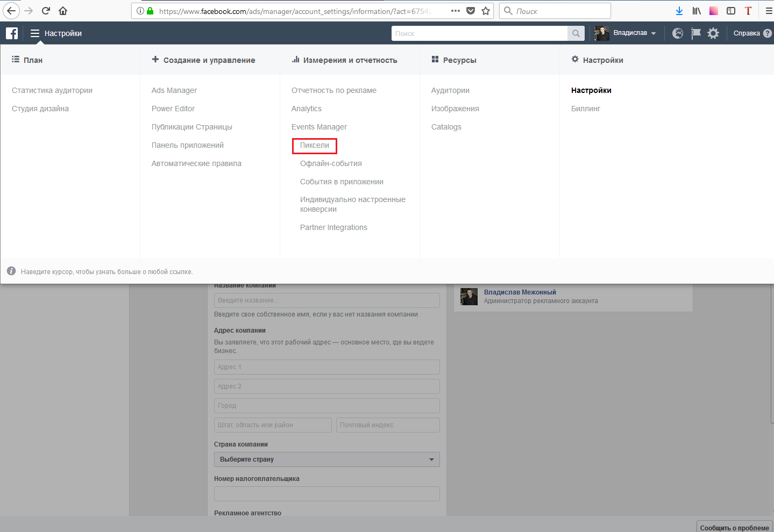
Task: Click the Адрес 1 input field
Action: tap(327, 367)
